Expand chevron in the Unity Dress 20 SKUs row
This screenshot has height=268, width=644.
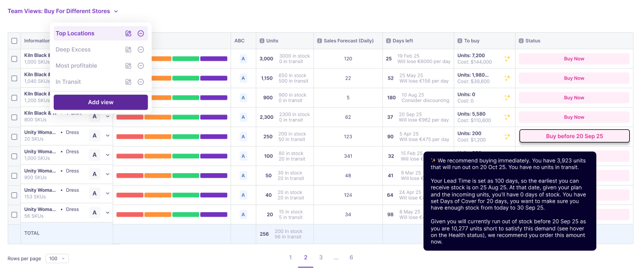coord(108,135)
